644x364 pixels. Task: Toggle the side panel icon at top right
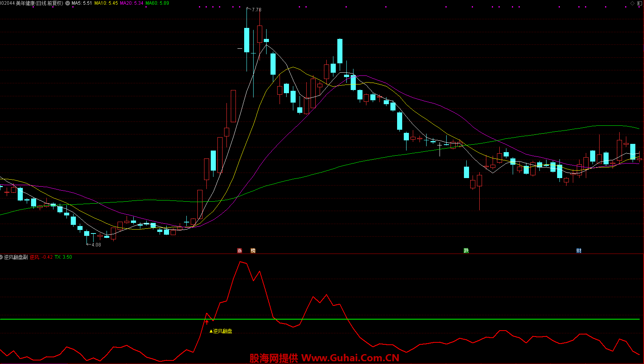coord(639,3)
